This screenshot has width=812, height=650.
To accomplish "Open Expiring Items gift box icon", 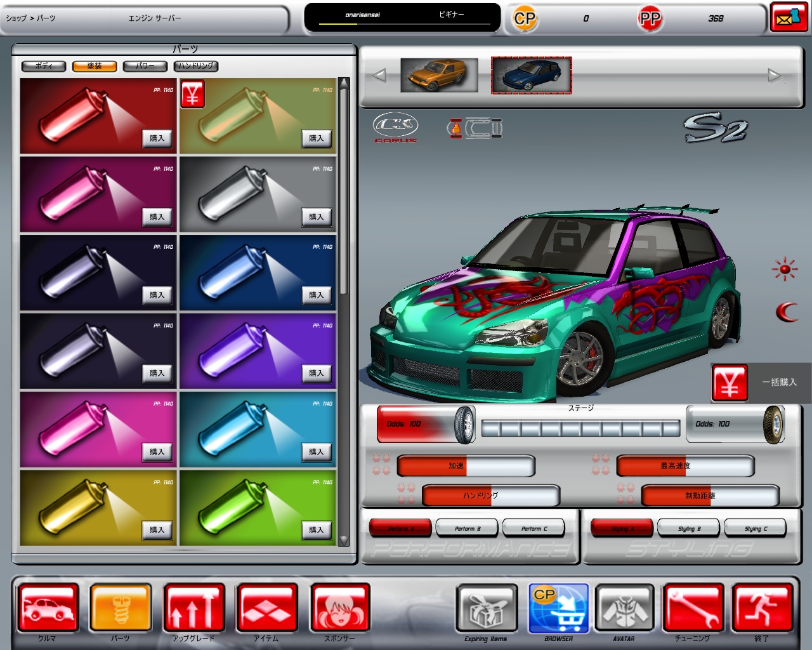I will pyautogui.click(x=486, y=608).
